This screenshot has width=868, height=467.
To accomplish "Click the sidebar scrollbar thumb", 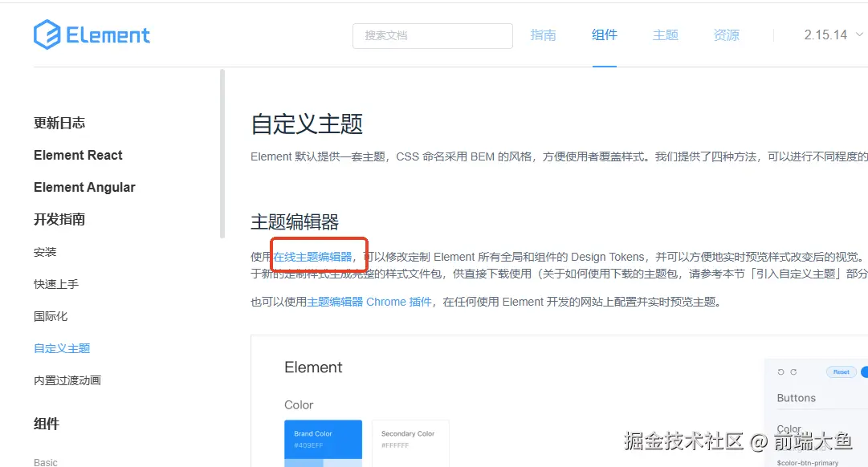I will click(222, 154).
